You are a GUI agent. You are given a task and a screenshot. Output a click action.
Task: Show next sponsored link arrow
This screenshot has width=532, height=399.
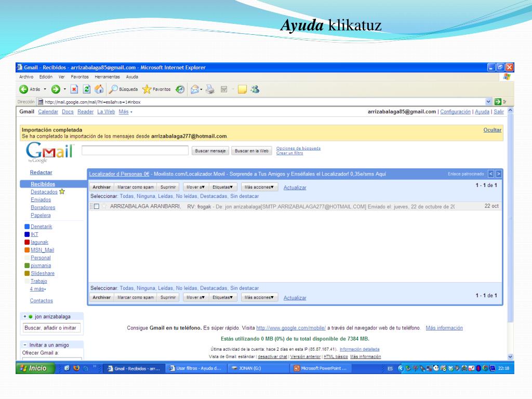(498, 174)
